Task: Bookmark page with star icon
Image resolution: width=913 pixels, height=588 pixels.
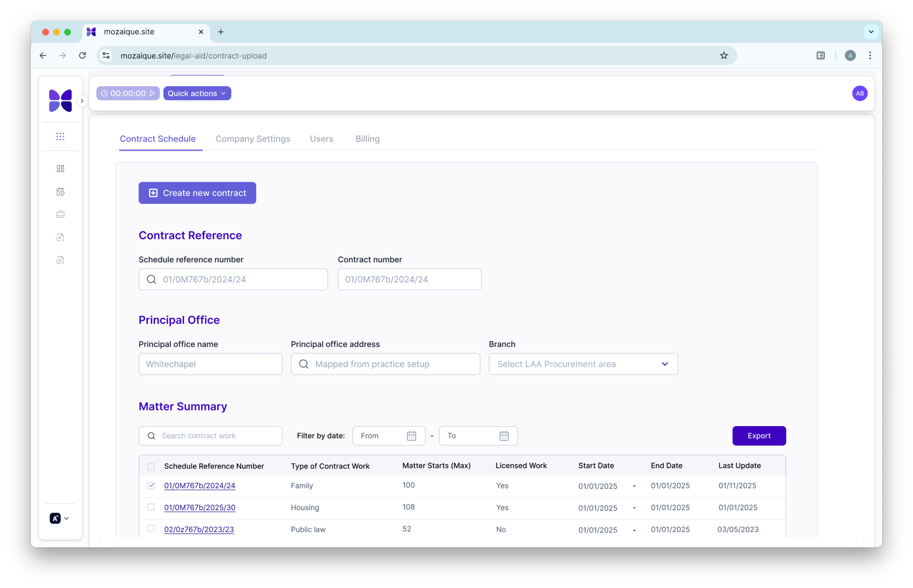Action: (x=724, y=56)
